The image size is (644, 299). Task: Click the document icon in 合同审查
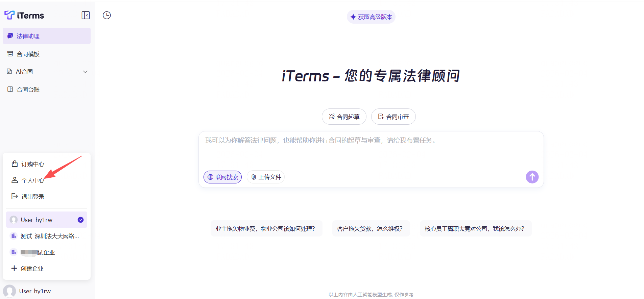(381, 117)
